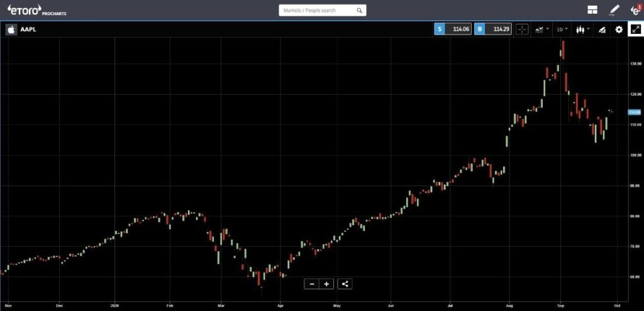This screenshot has width=644, height=311.
Task: Click the Mar label on time axis
Action: pos(221,306)
